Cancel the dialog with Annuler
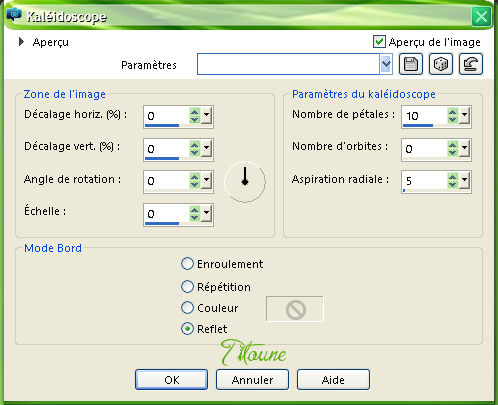Viewport: 498px width, 405px height. 252,380
